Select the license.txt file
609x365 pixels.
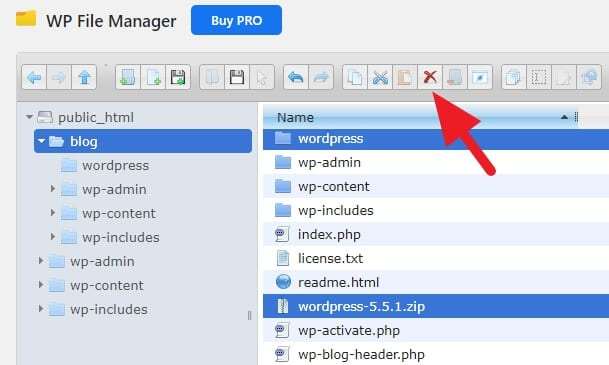click(436, 259)
